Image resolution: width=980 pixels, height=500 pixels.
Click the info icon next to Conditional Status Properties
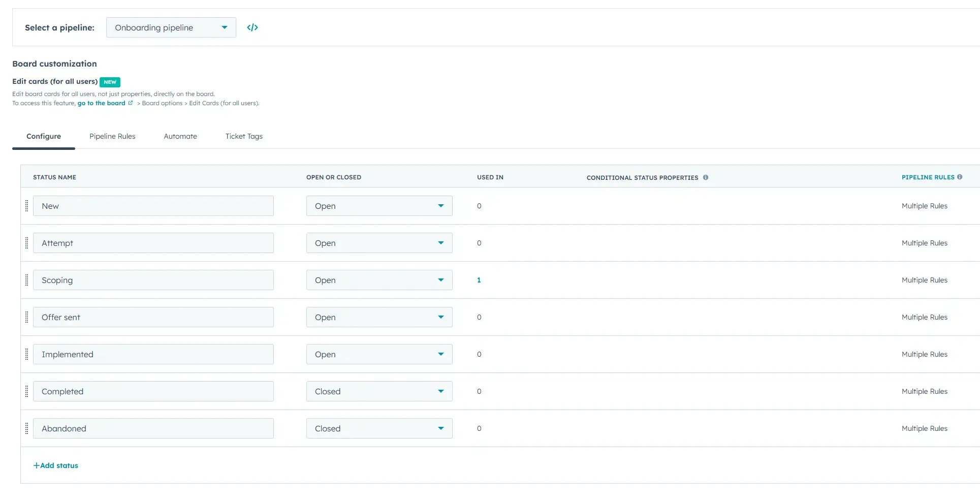point(705,177)
